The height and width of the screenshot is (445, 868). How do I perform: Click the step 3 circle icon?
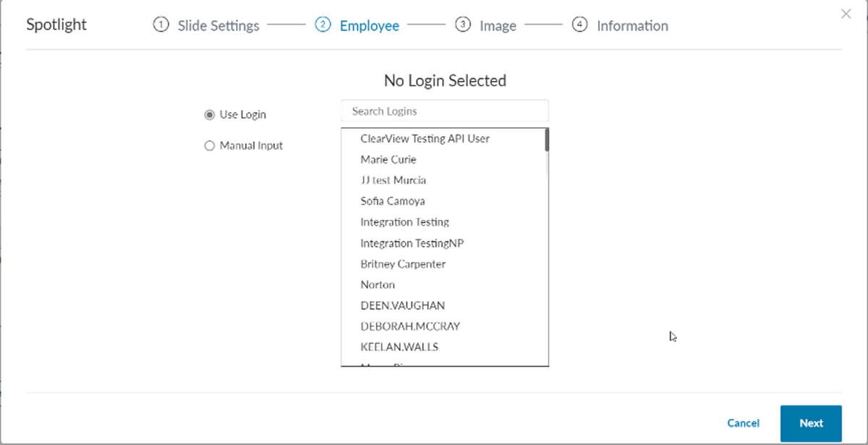pos(462,25)
